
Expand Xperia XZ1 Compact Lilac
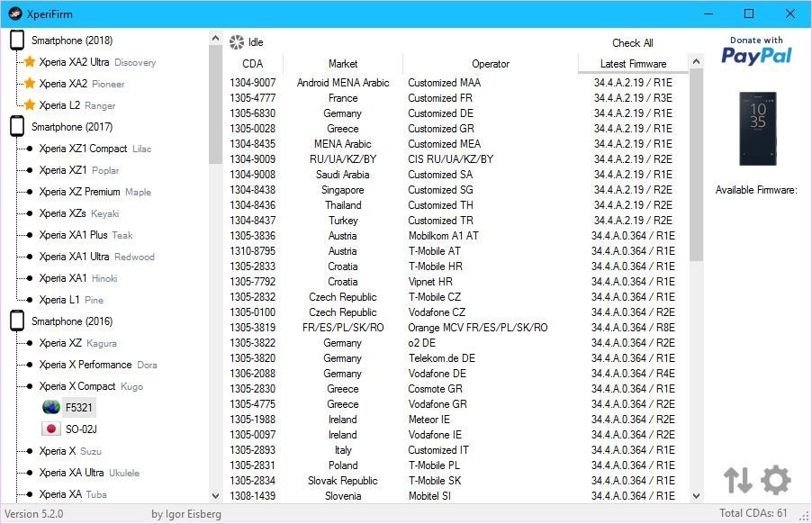[x=95, y=149]
